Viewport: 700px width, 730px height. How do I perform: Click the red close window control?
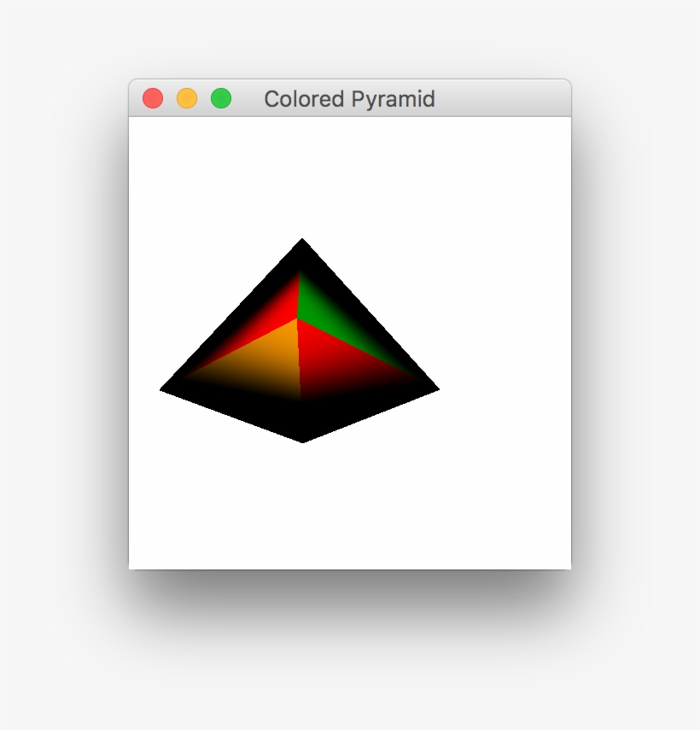tap(151, 98)
